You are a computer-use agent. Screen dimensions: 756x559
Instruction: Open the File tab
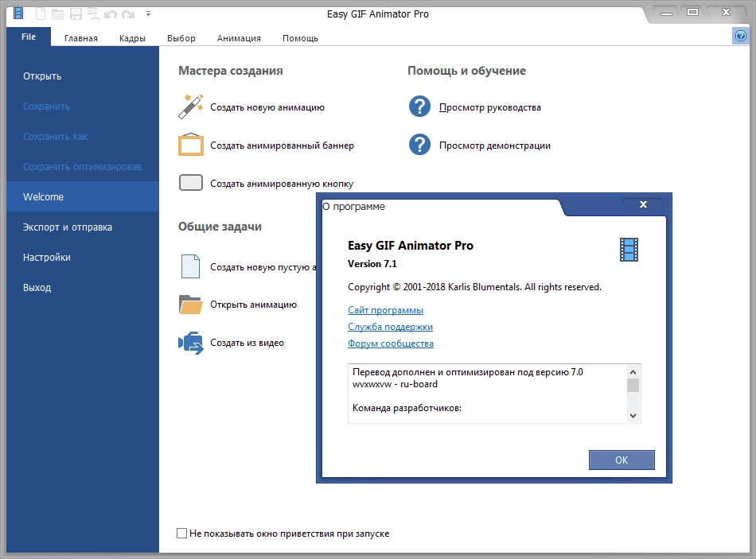pos(29,37)
